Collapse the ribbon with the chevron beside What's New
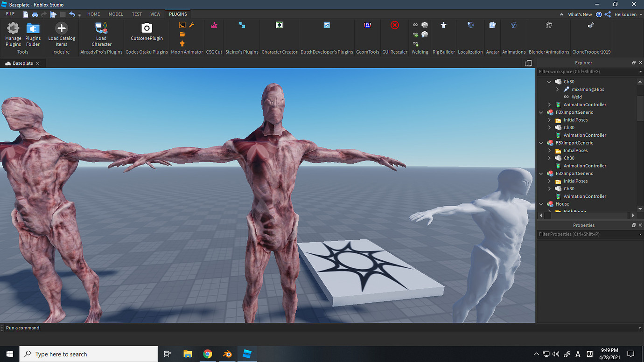Screen dimensions: 644x362 561,14
